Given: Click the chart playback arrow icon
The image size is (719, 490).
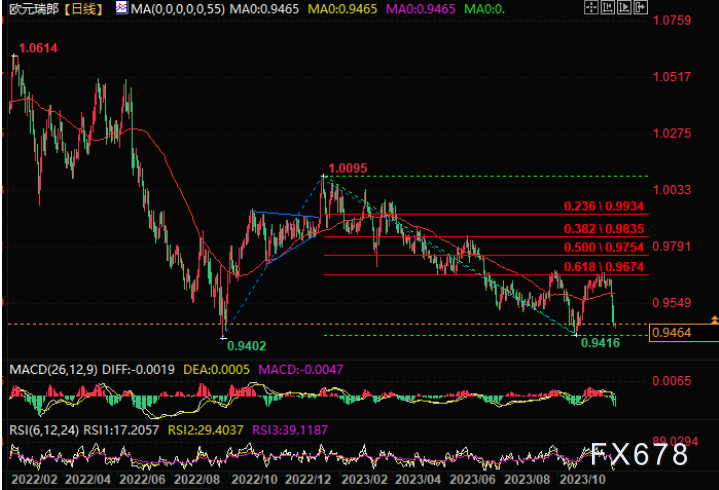Looking at the screenshot, I should [x=624, y=7].
